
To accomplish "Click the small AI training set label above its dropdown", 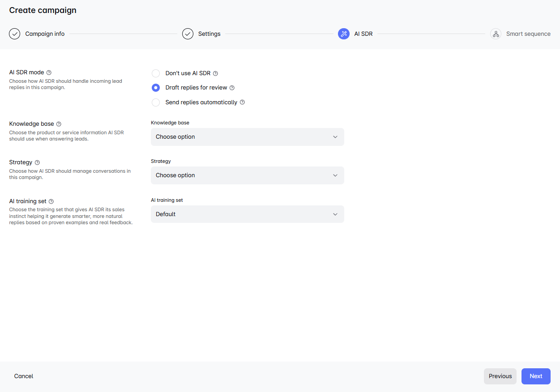I will tap(167, 200).
